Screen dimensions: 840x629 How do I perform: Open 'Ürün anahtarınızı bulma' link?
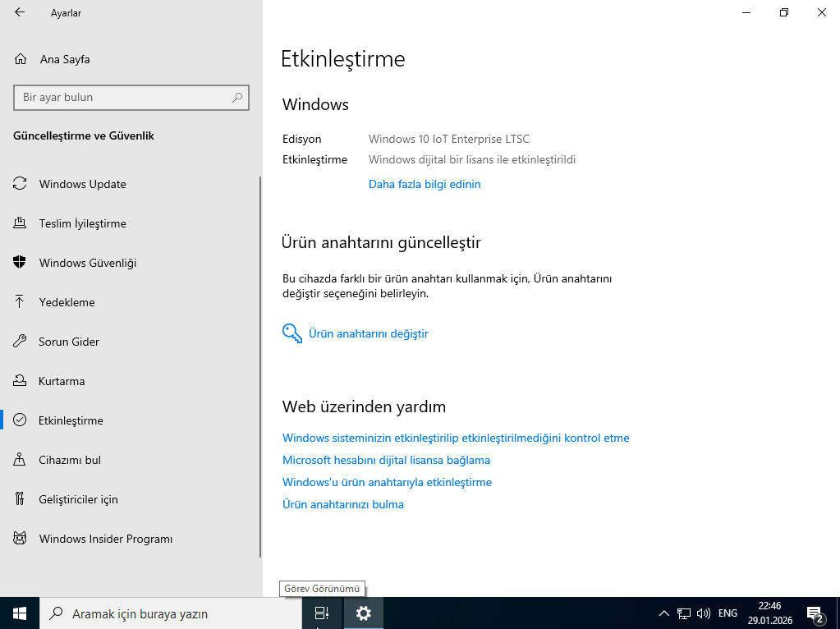pos(343,504)
